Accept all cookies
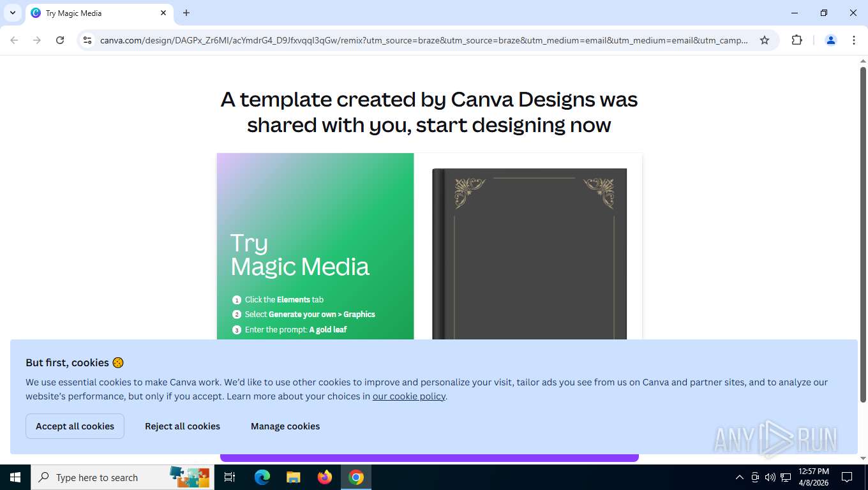The height and width of the screenshot is (490, 868). pos(75,426)
